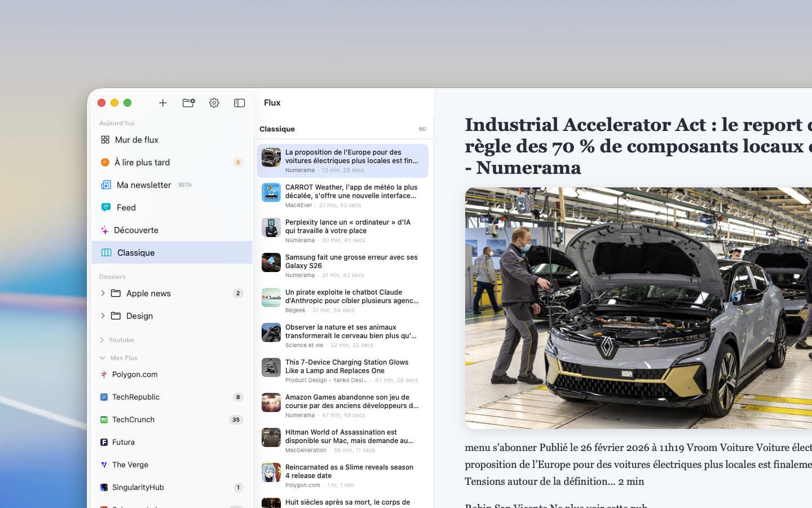Collapse the Mes Flux section
Viewport: 812px width, 508px height.
(x=102, y=357)
